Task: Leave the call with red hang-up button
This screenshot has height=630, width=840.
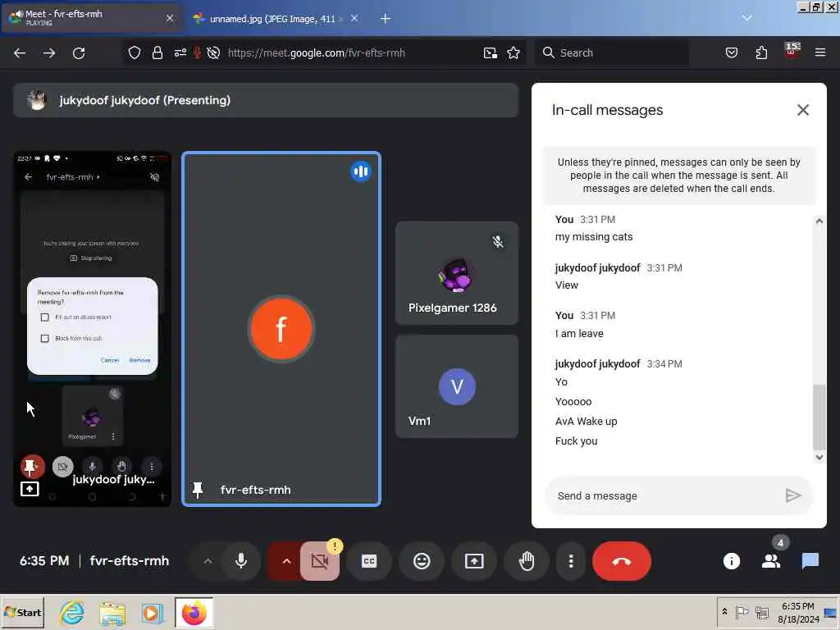Action: [622, 561]
